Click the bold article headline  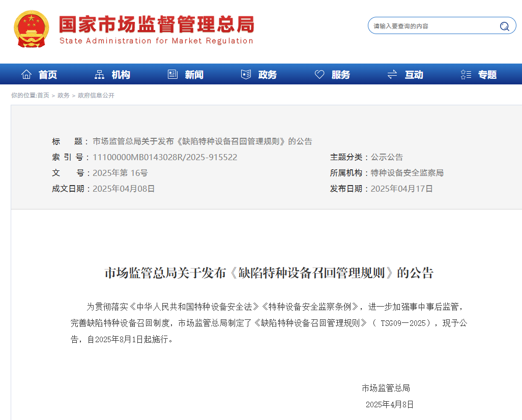(x=269, y=273)
